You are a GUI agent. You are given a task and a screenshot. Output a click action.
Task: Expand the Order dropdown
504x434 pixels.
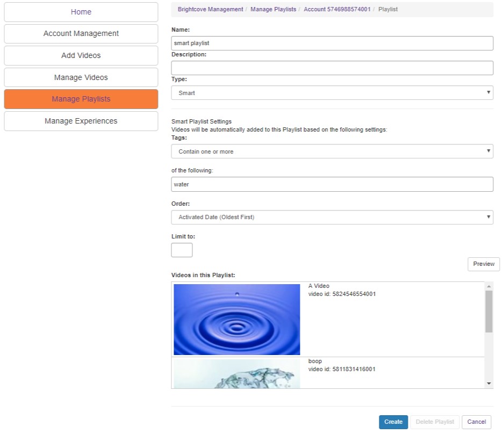[332, 217]
